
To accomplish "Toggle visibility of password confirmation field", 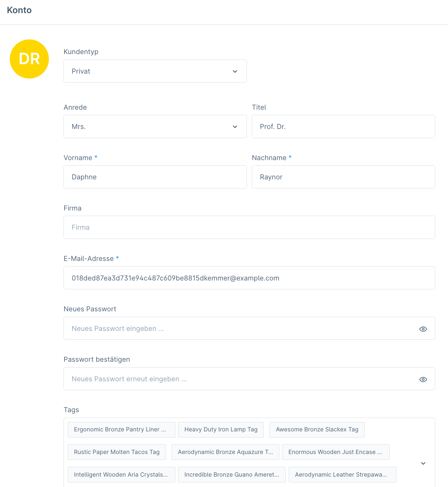I will pos(423,379).
